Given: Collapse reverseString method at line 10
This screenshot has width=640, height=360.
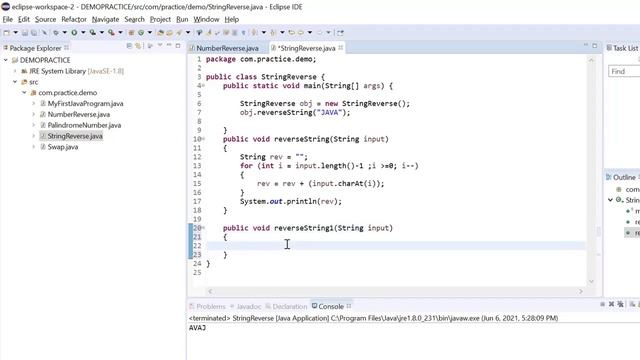Looking at the screenshot, I should click(203, 139).
